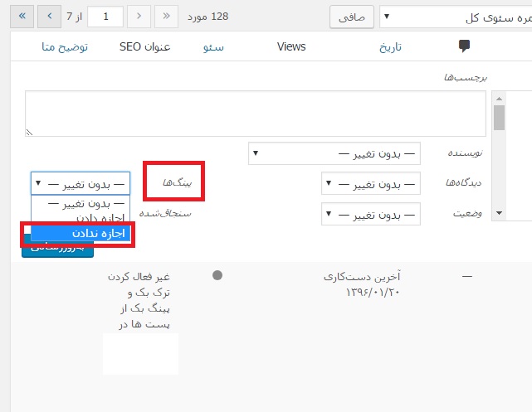This screenshot has height=412, width=532.
Task: Click scroll-up arrow of the list scrollbar
Action: click(499, 99)
